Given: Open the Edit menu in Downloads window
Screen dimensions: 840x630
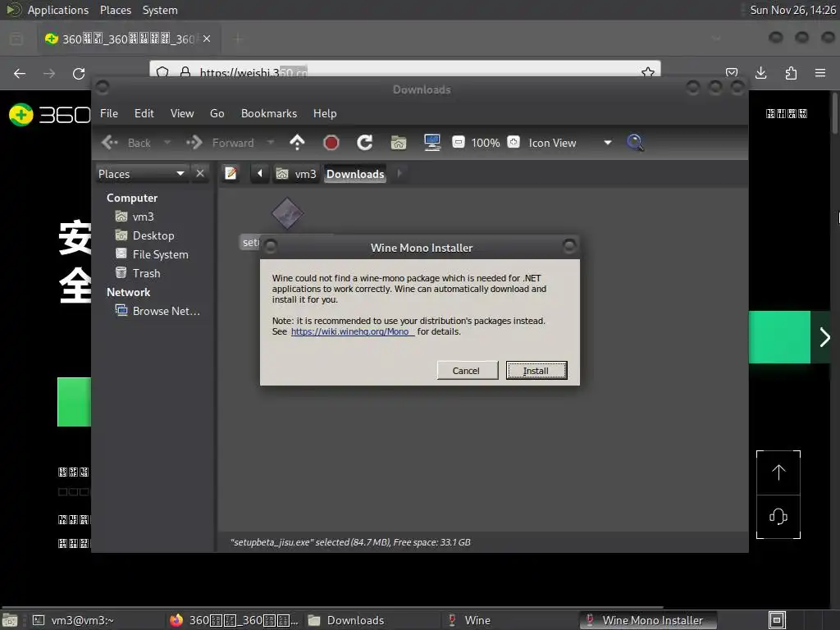Looking at the screenshot, I should (144, 113).
